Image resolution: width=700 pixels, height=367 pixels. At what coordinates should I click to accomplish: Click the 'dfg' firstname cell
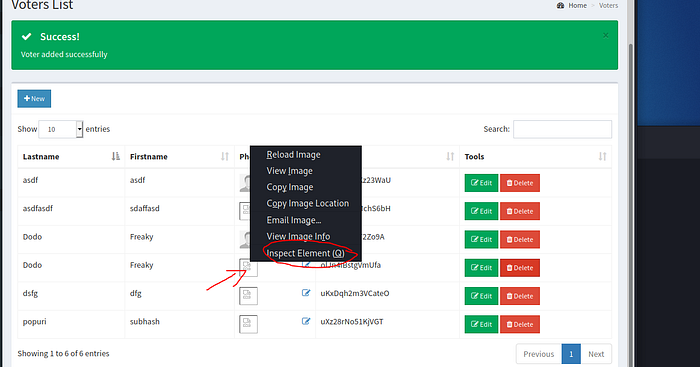136,293
